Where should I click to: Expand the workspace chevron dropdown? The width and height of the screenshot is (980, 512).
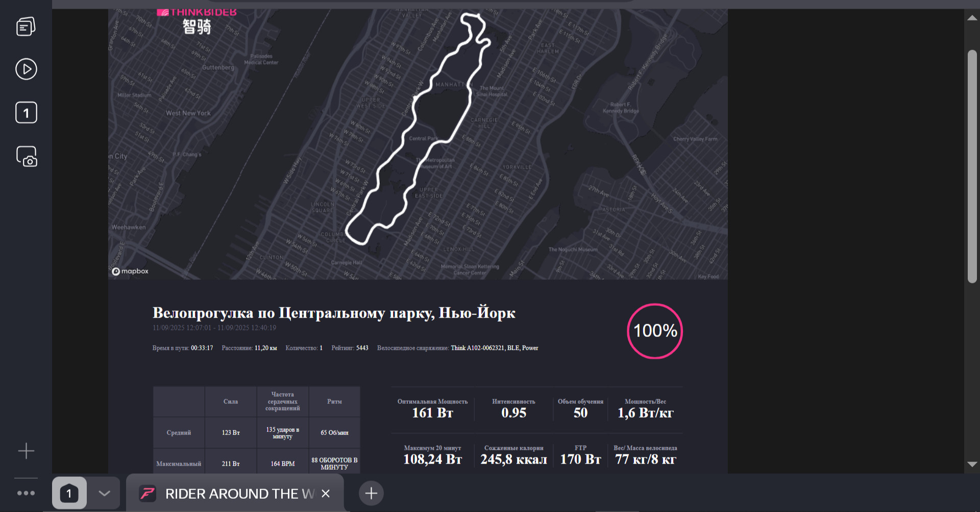104,493
